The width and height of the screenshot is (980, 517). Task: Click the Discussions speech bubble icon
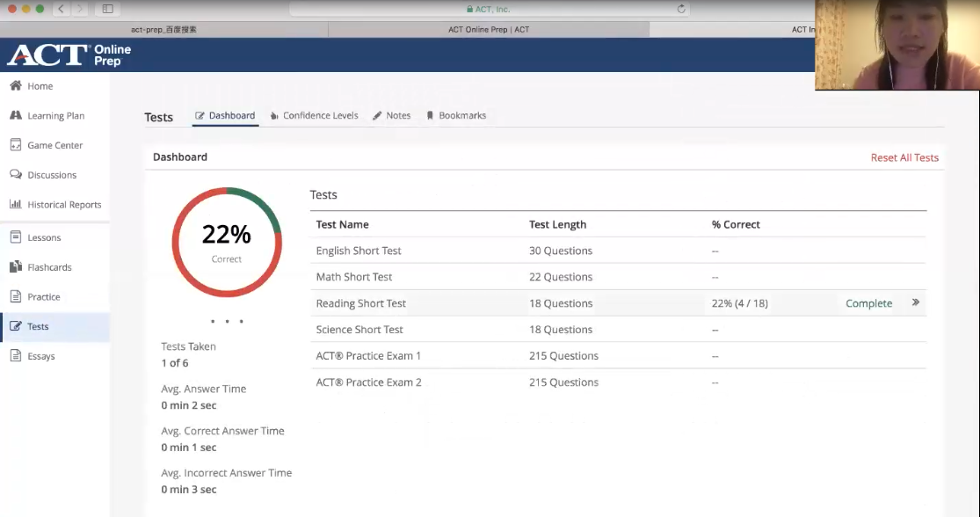(x=16, y=174)
